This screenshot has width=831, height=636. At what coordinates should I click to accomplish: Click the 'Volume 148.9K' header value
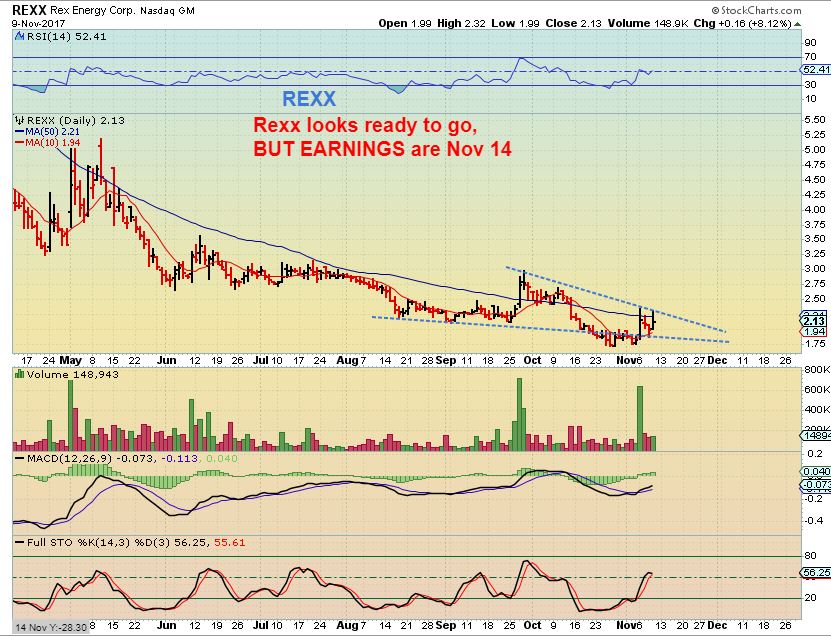(x=648, y=23)
